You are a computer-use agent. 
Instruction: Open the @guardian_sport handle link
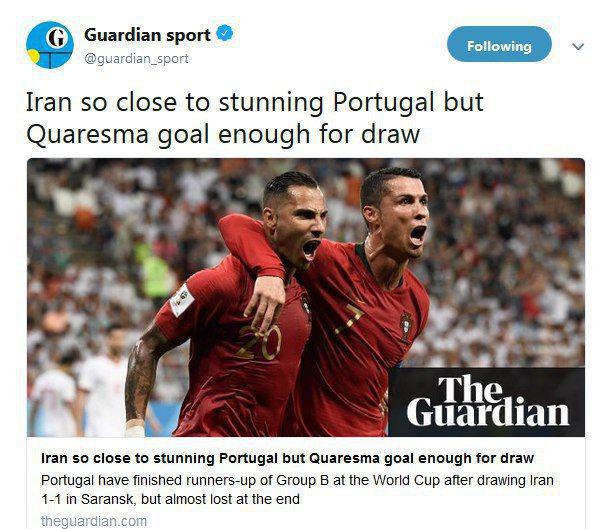coord(136,59)
